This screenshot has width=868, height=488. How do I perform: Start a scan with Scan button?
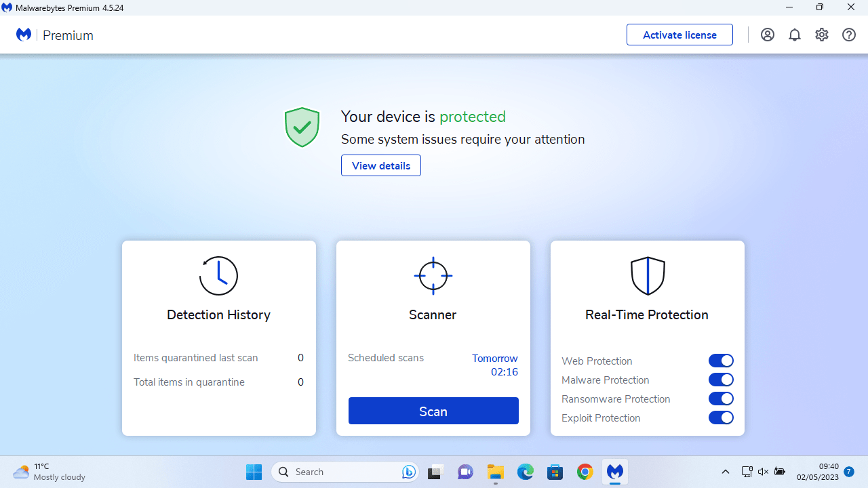coord(433,411)
